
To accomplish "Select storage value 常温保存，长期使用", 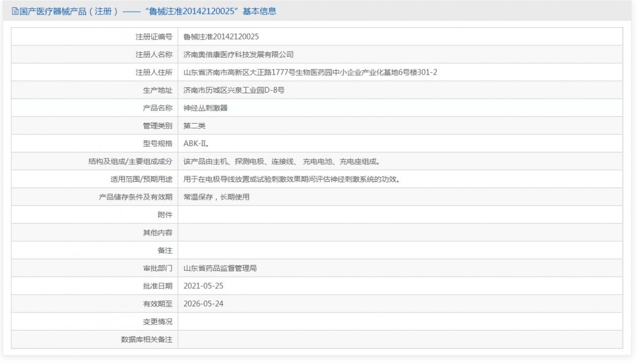I will click(216, 197).
